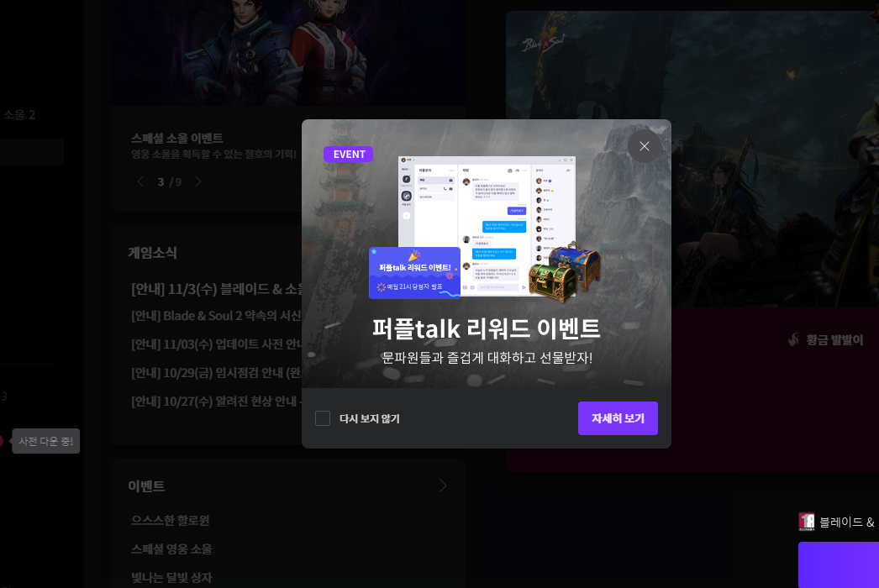Image resolution: width=879 pixels, height=588 pixels.
Task: Click the treasure chests image in popup
Action: click(564, 272)
